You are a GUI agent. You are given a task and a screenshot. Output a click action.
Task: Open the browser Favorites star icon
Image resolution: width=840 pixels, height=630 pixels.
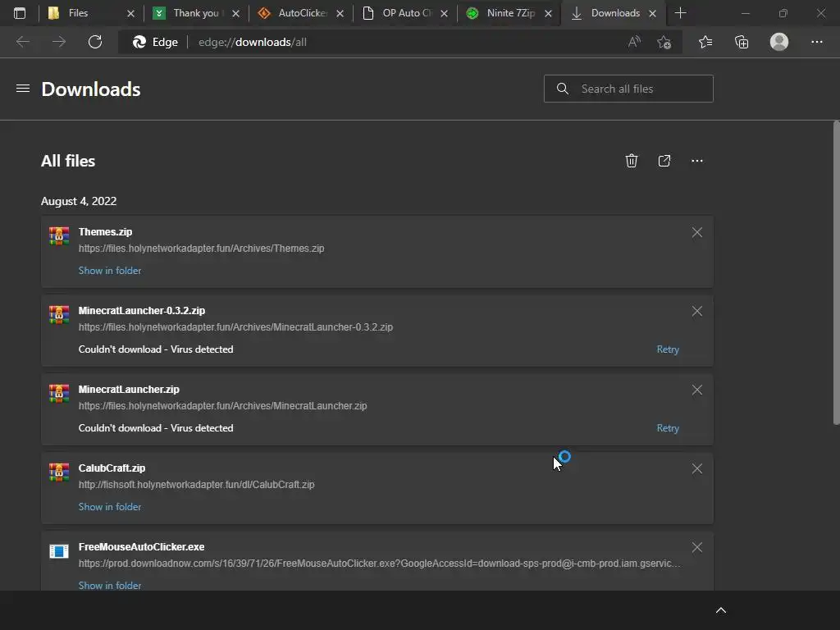pos(705,42)
